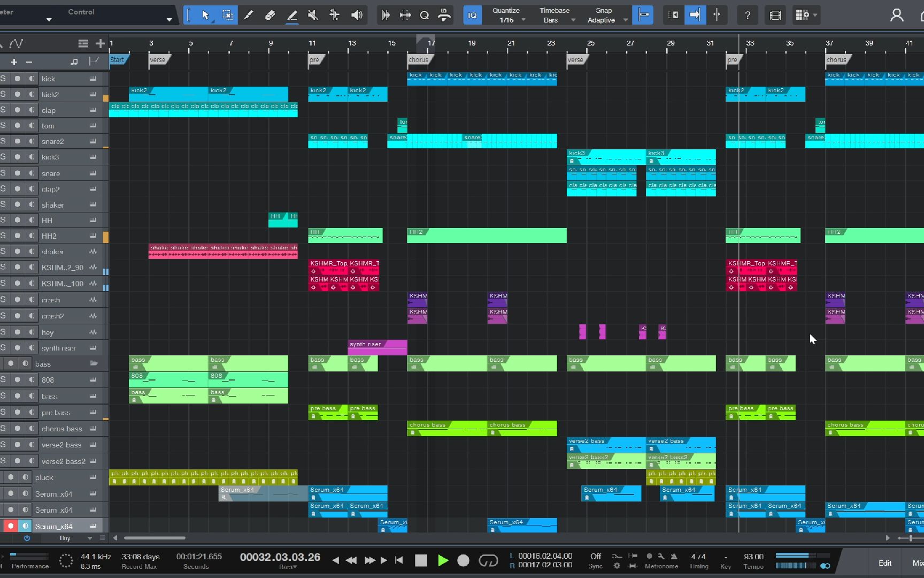
Task: Click the Return to zero button
Action: (x=399, y=560)
